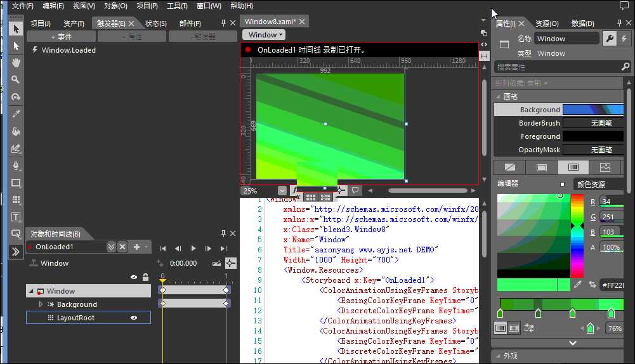Viewport: 635px width, 364px height.
Task: Switch to the 资源(O) tab
Action: tap(546, 23)
